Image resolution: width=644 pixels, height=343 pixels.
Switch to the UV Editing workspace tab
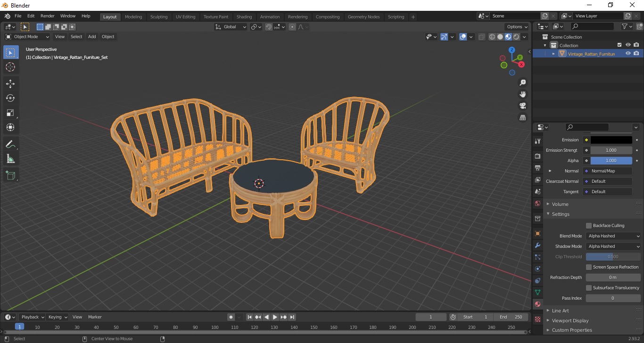point(185,17)
